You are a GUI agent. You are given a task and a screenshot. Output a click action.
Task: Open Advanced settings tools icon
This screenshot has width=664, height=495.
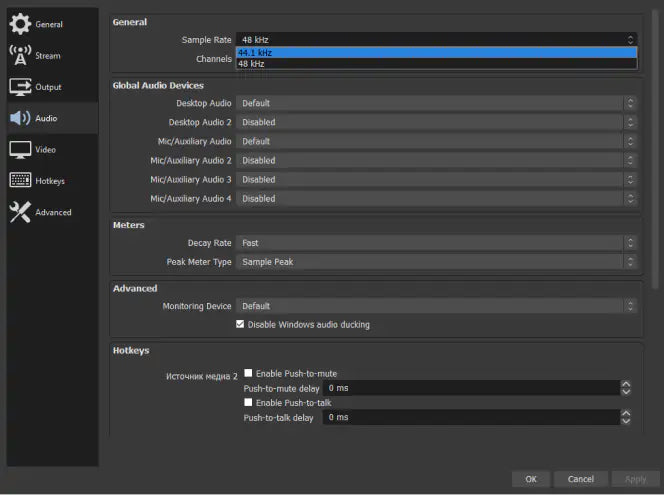[20, 212]
